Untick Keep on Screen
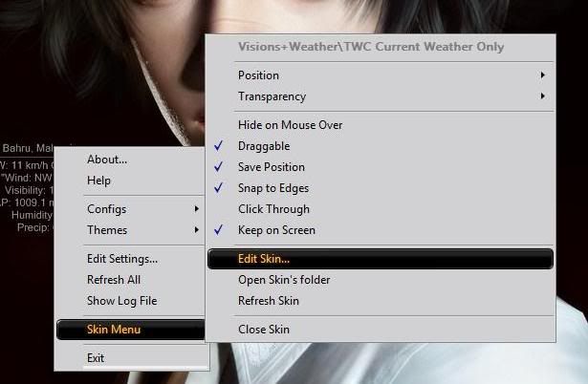The width and height of the screenshot is (588, 384). 276,230
